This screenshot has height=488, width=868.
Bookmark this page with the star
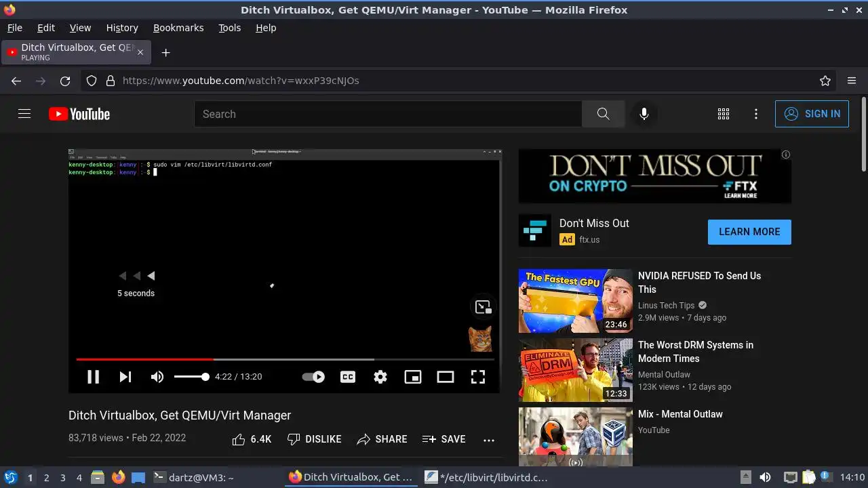tap(825, 81)
